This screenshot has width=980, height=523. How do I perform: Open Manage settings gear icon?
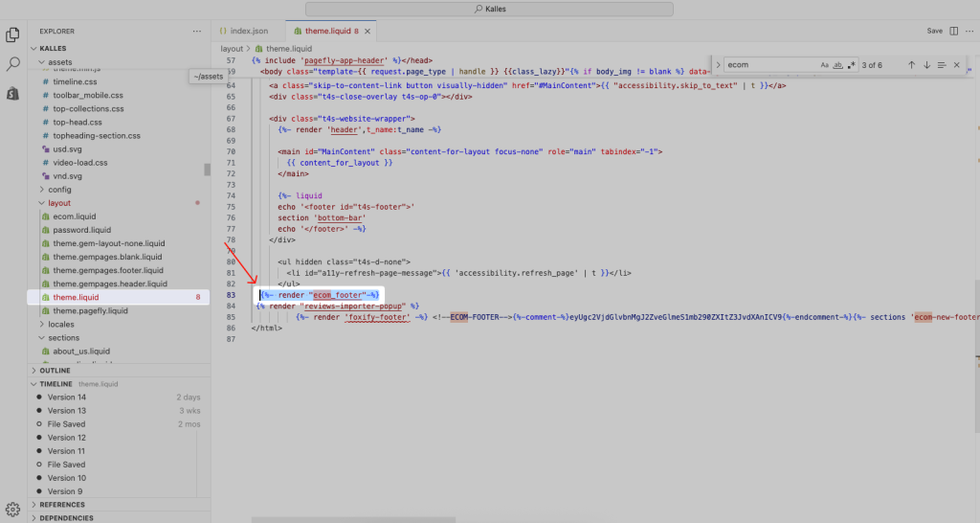[13, 509]
